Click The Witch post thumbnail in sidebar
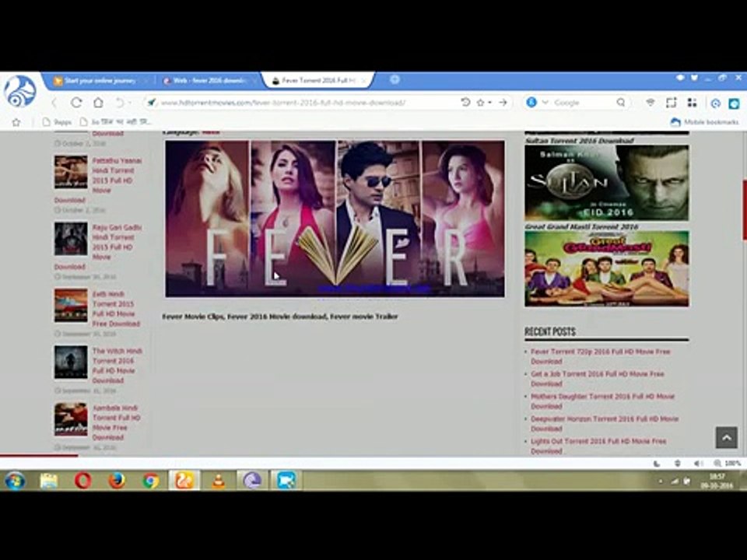 (x=71, y=363)
